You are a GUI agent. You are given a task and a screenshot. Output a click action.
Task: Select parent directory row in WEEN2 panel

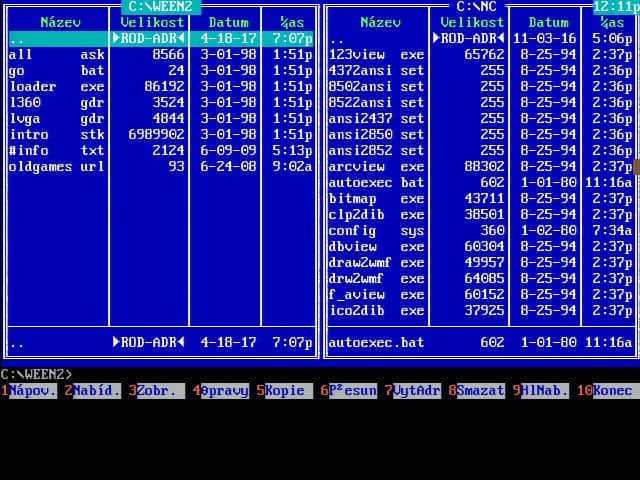[x=161, y=39]
